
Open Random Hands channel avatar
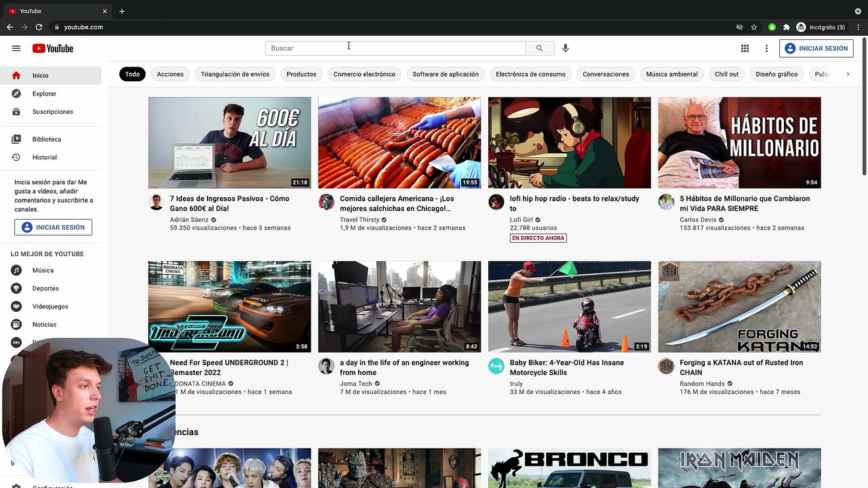point(666,366)
